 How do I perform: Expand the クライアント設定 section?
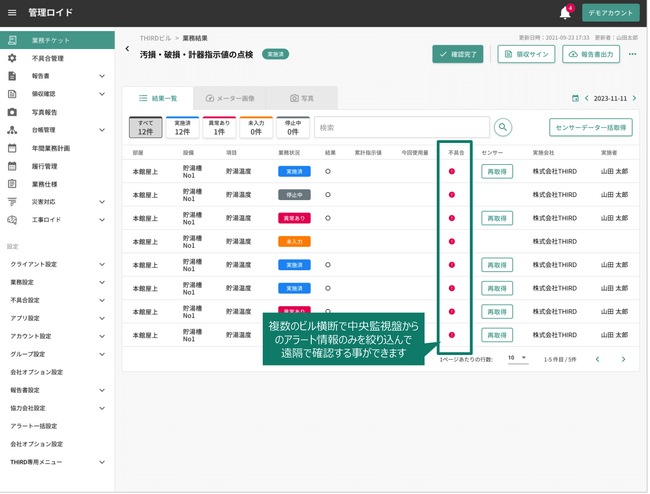pos(102,264)
